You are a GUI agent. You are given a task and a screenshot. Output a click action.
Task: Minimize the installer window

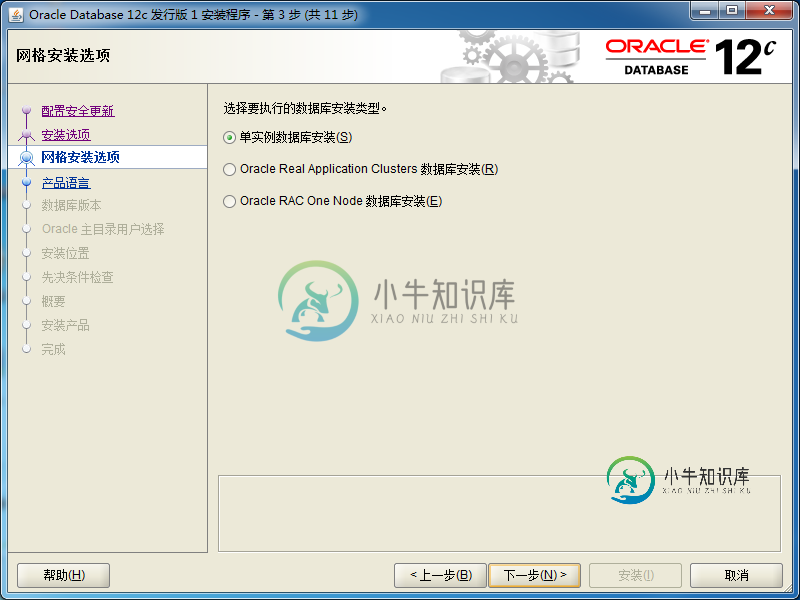(x=705, y=10)
